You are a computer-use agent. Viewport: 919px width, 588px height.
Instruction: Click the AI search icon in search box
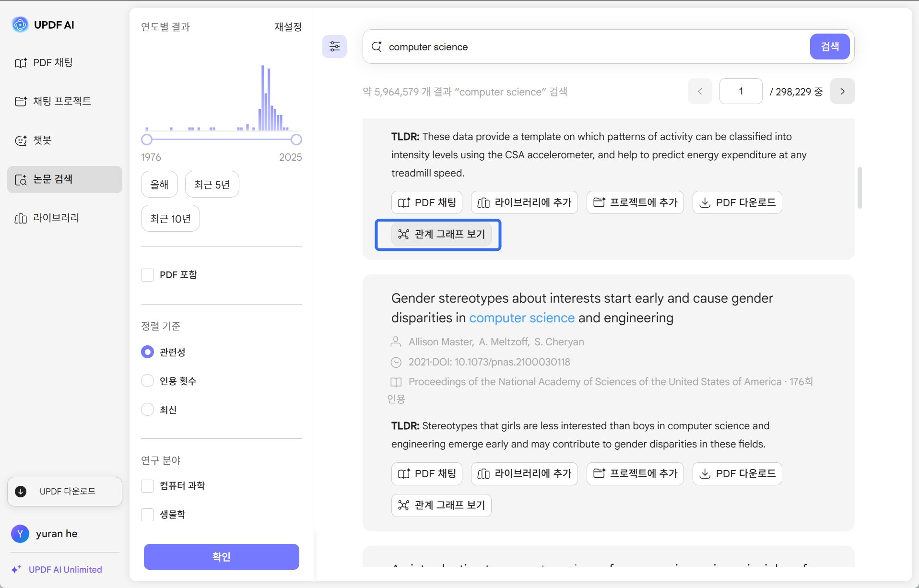(x=377, y=47)
